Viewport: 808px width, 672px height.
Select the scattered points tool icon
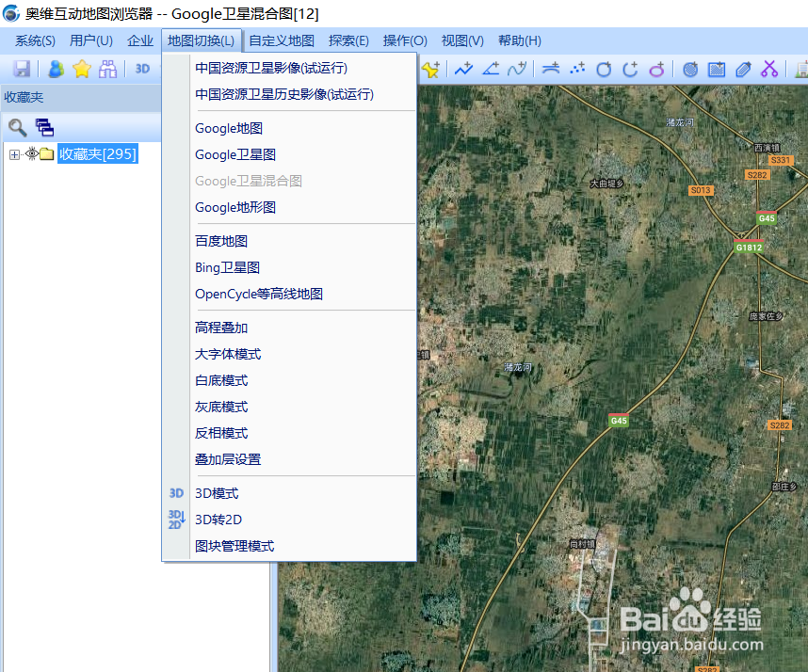577,69
